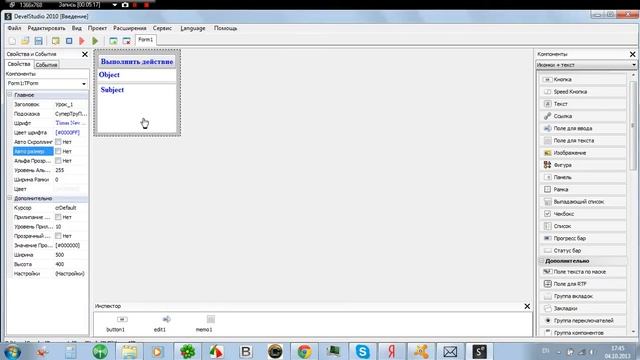Toggle the Прилипание checkbox
Screen dimensions: 640x360
point(58,217)
